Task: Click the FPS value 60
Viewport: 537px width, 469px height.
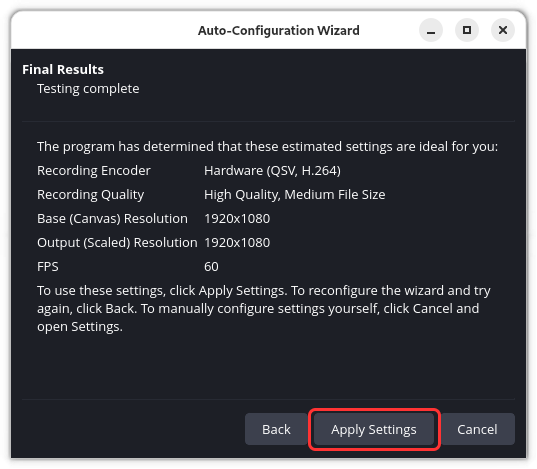Action: (211, 267)
